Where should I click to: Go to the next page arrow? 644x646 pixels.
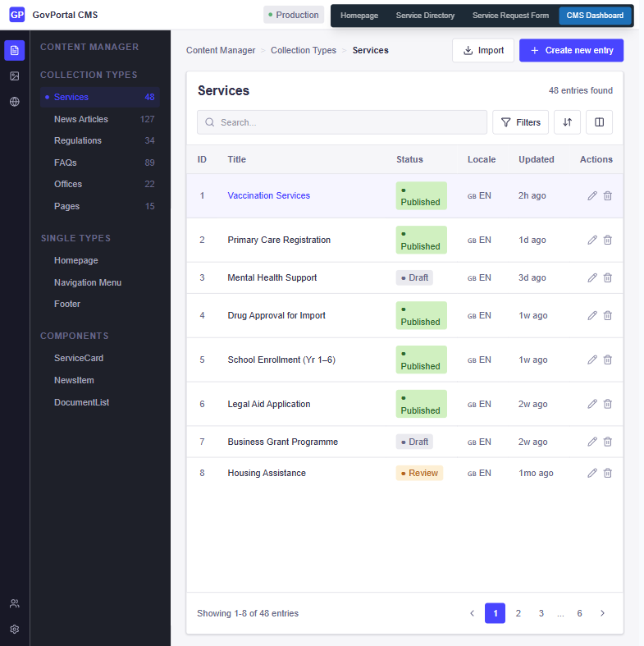pyautogui.click(x=602, y=613)
